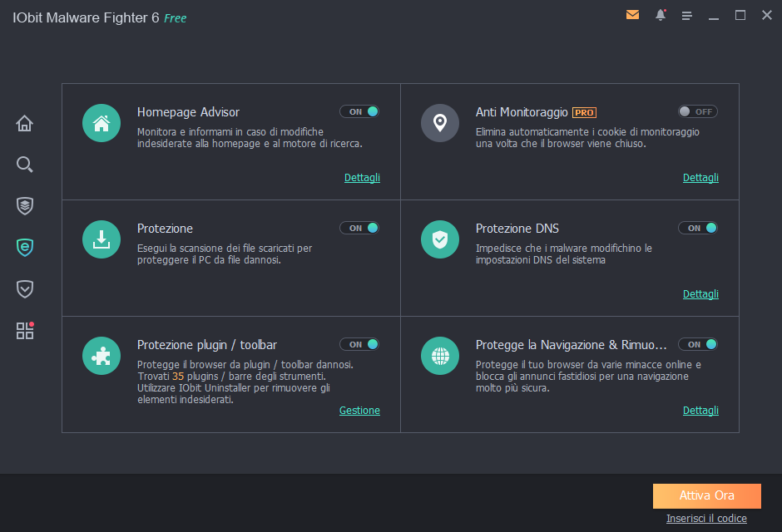Switch off download Protezione toggle
Screen dimensions: 782x532
(359, 228)
